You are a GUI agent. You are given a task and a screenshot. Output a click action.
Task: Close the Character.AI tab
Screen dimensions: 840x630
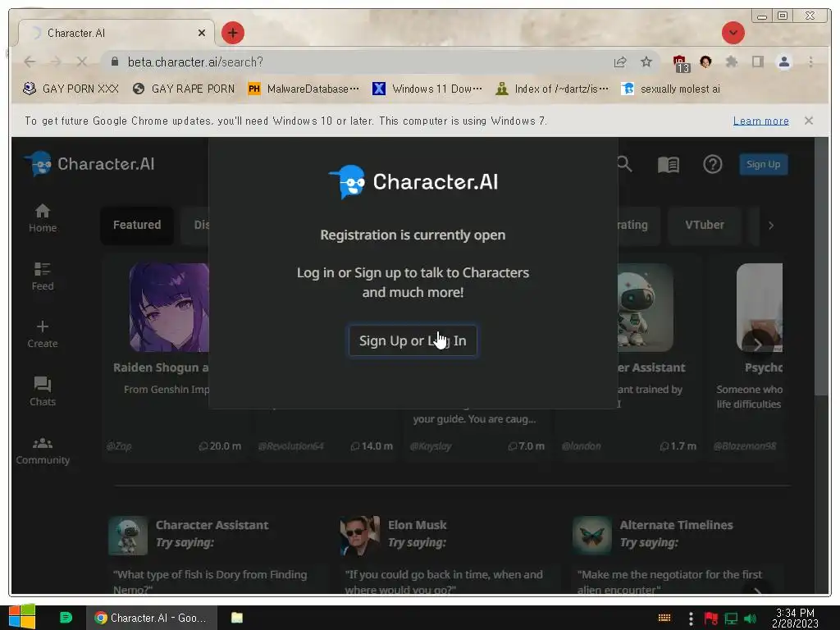click(202, 33)
